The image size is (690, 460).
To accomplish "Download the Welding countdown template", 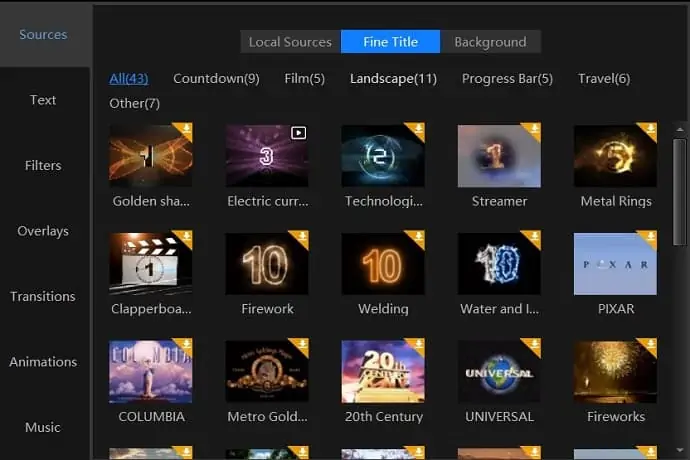I will (x=418, y=237).
